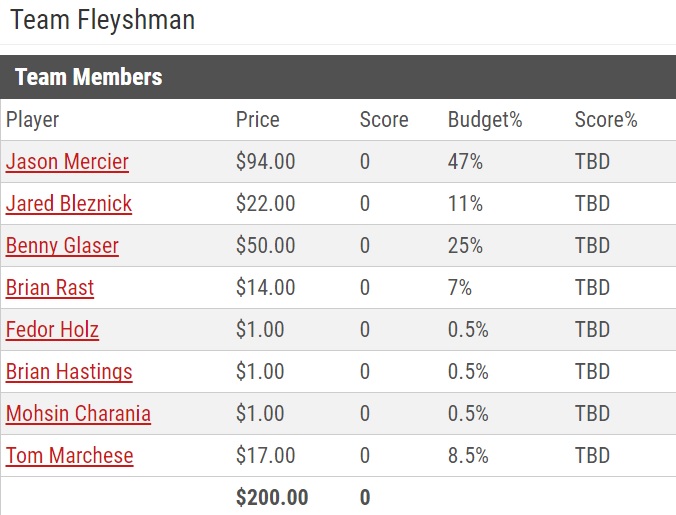Select the 8.5% budget cell
The height and width of the screenshot is (515, 676).
pyautogui.click(x=468, y=456)
